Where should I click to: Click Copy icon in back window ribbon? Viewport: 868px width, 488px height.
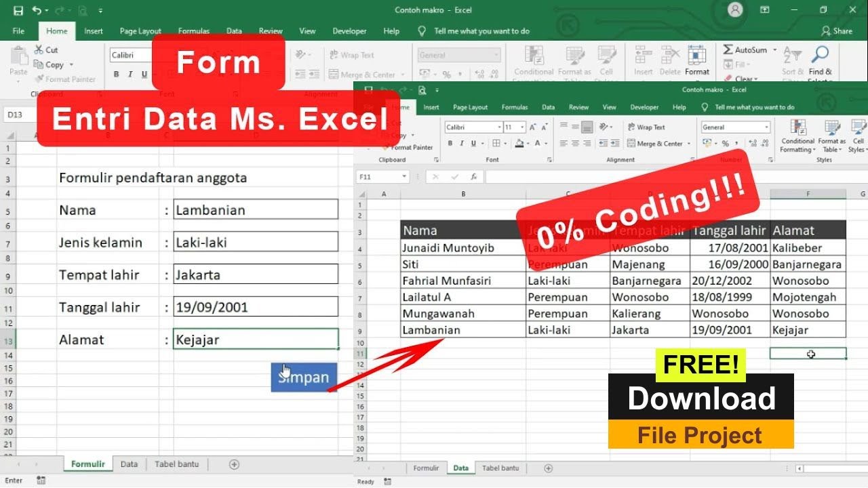click(x=39, y=64)
